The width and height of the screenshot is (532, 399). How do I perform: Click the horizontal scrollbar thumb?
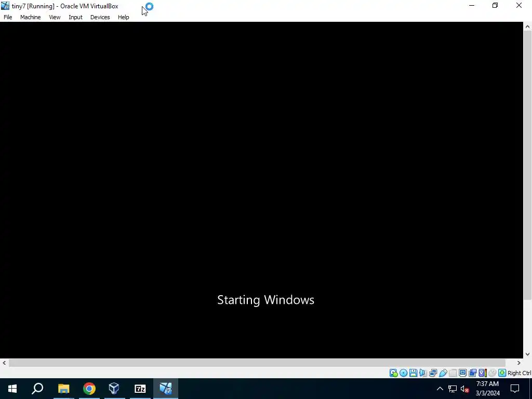click(257, 363)
